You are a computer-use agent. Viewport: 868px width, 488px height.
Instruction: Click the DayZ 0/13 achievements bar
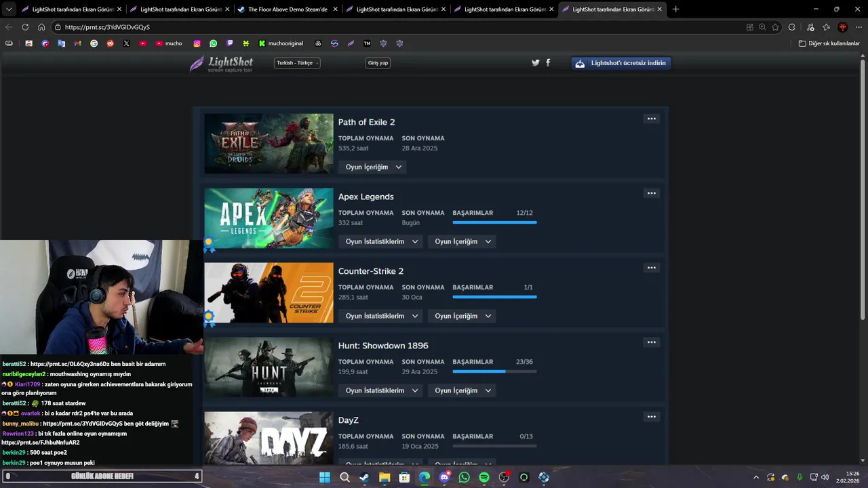click(494, 446)
